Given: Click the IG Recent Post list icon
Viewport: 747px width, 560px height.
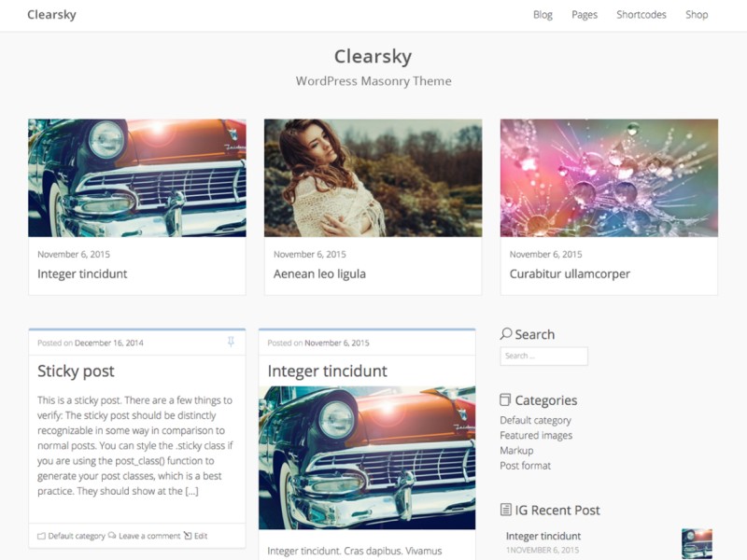Looking at the screenshot, I should coord(505,510).
